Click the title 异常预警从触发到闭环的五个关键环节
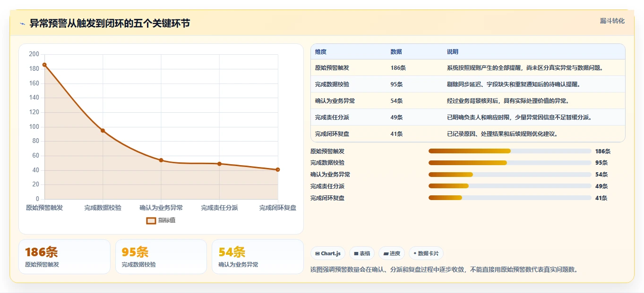644x293 pixels. tap(110, 24)
